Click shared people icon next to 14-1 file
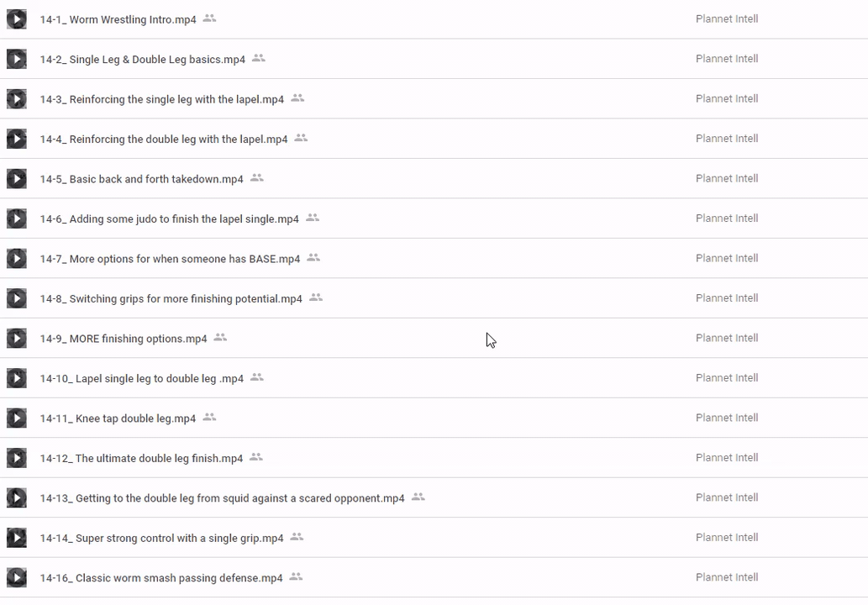The height and width of the screenshot is (605, 868). [x=209, y=18]
